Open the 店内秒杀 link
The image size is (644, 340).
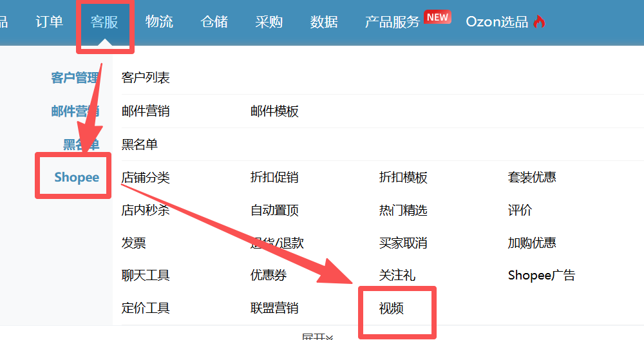146,210
